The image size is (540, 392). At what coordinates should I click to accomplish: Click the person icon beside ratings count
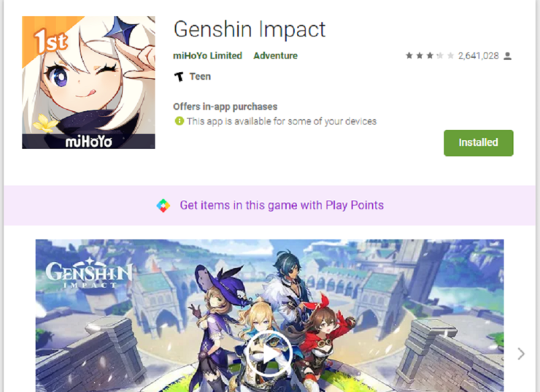click(508, 55)
